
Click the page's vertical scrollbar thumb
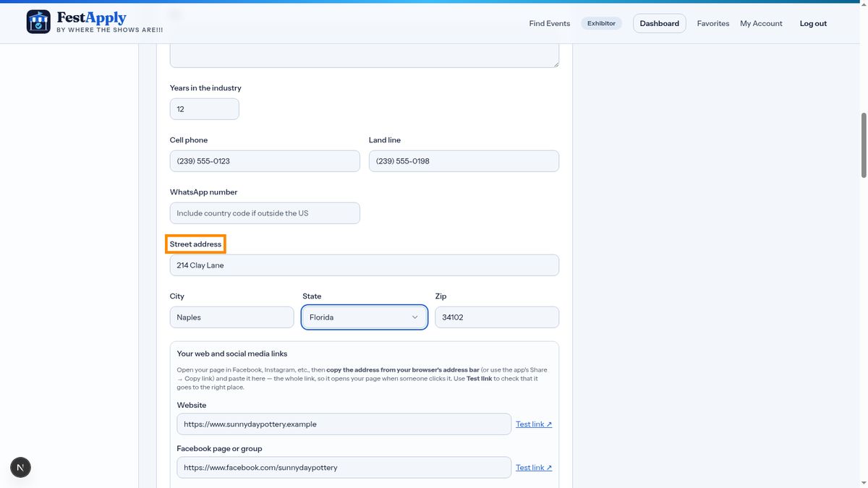864,145
